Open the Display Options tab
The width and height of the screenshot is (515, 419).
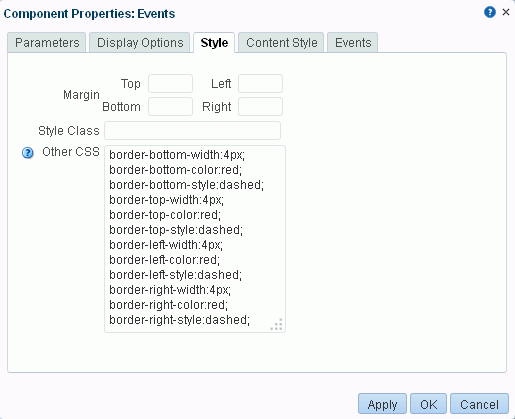140,43
